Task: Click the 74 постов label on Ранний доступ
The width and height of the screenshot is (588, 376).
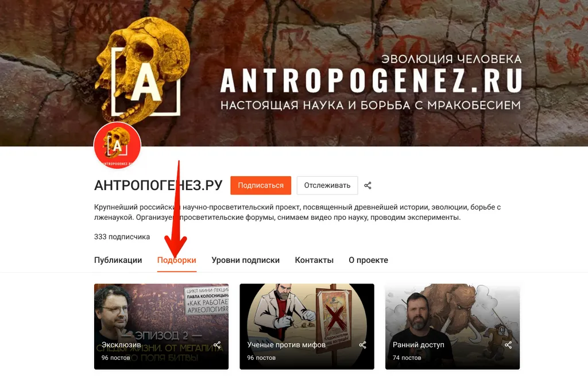Action: coord(407,358)
